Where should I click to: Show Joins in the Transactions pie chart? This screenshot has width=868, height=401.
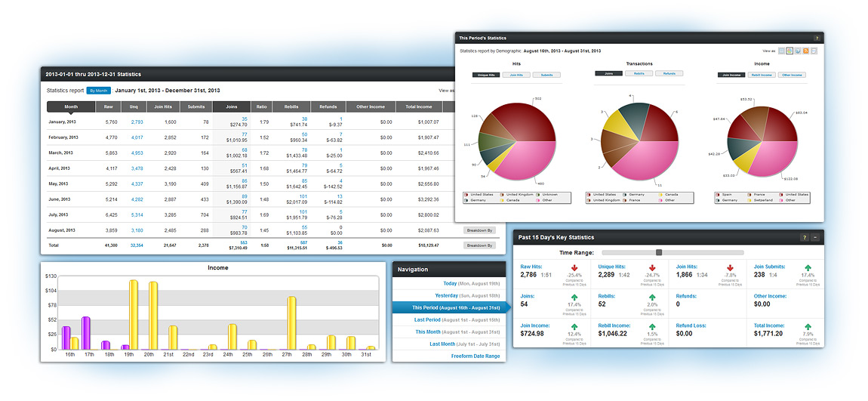point(608,73)
